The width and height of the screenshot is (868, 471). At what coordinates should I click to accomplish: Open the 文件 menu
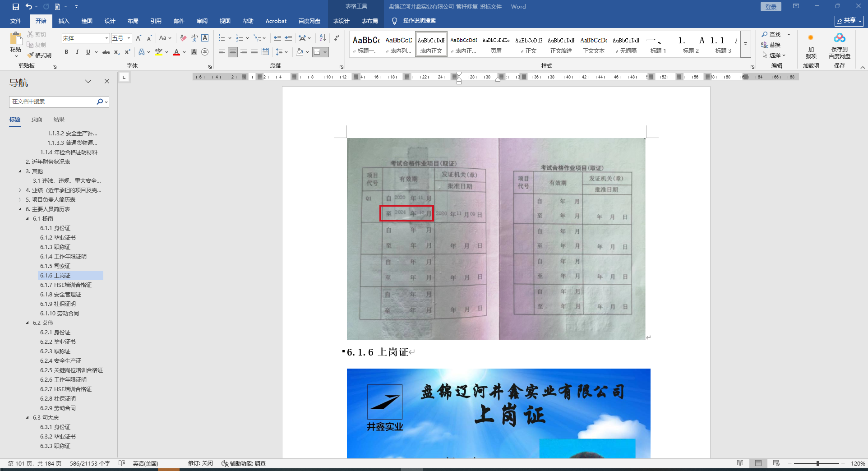pos(16,21)
